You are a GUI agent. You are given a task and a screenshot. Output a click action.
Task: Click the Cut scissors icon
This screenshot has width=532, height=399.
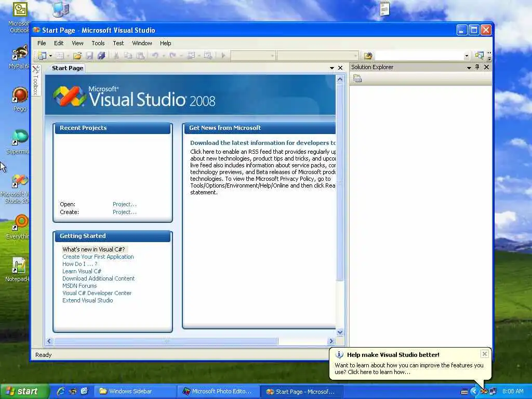[x=116, y=56]
